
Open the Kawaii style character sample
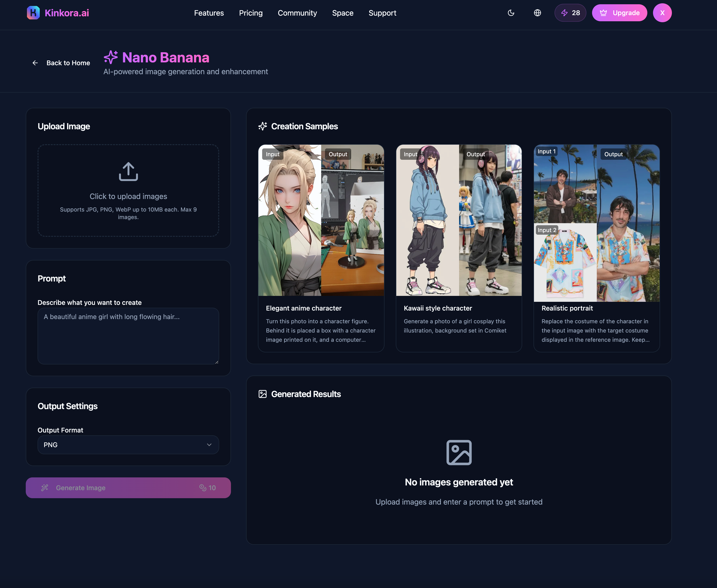pyautogui.click(x=459, y=247)
